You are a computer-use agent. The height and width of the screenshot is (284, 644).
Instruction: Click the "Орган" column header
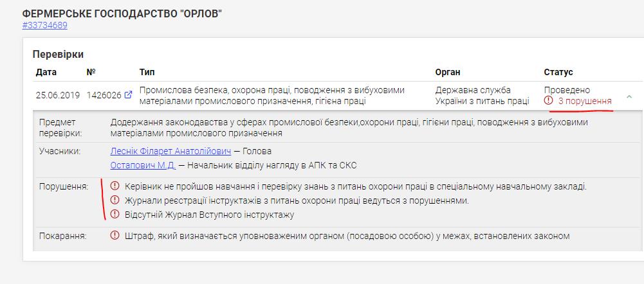coord(448,72)
